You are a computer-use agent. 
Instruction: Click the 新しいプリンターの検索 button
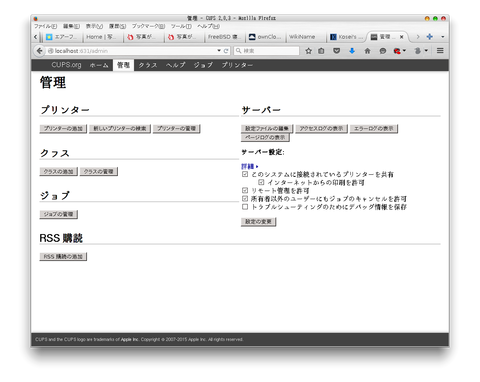point(120,129)
